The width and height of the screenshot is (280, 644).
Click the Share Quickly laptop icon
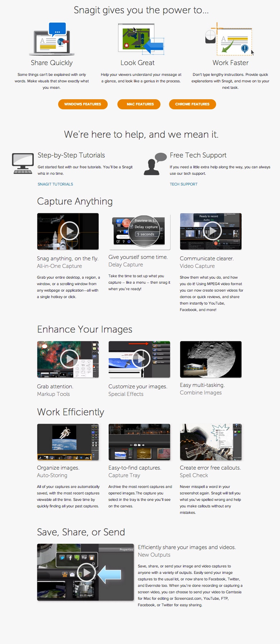(52, 39)
